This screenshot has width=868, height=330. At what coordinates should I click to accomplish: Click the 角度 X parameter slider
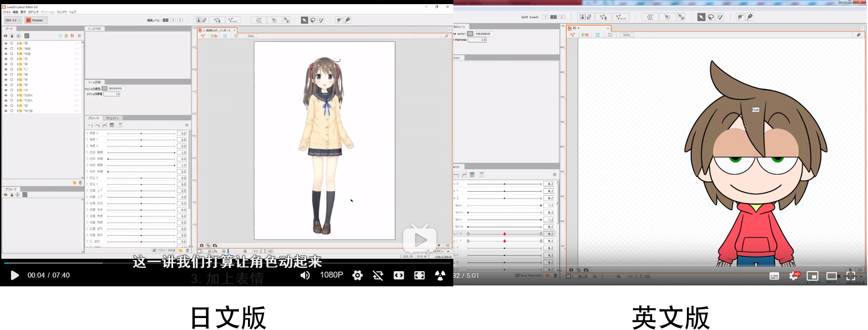point(141,133)
